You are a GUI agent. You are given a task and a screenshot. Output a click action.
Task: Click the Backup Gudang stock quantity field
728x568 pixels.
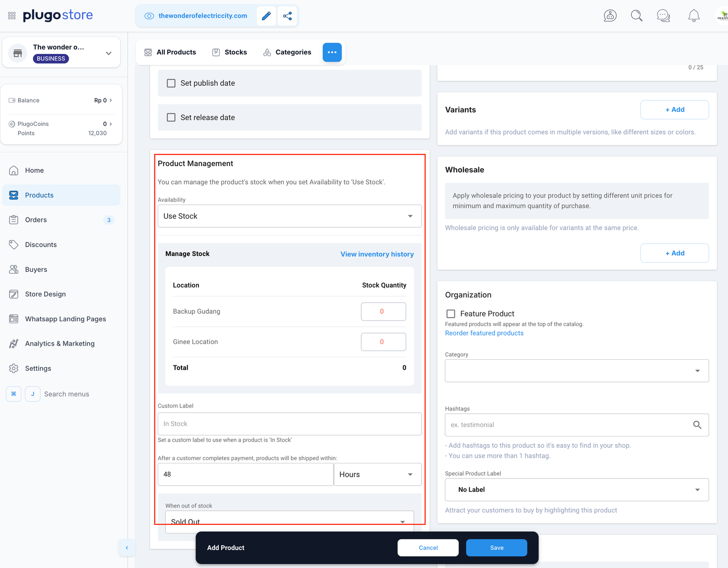(383, 311)
